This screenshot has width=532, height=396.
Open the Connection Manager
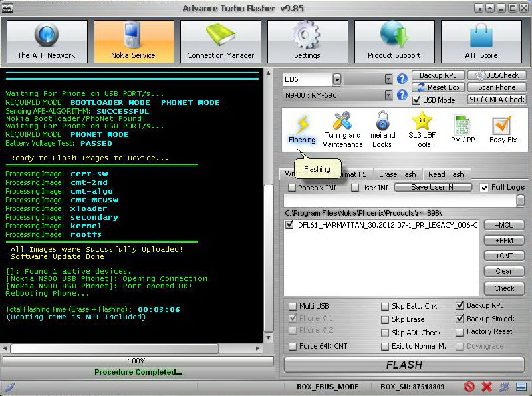(x=221, y=41)
